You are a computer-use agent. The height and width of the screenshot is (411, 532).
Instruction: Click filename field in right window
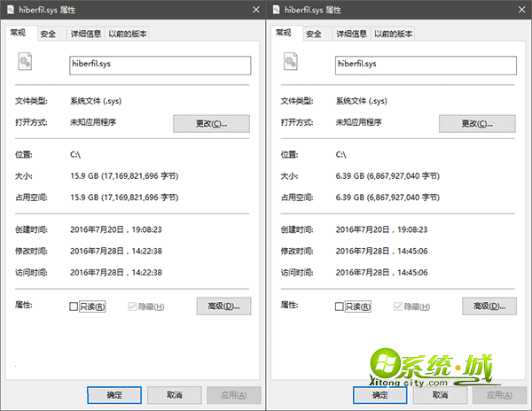point(426,66)
